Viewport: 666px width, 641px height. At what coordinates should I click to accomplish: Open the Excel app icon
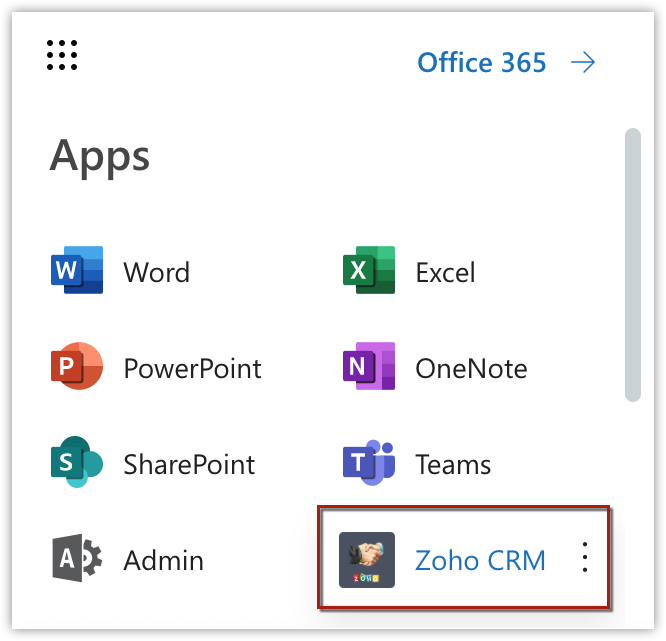[x=368, y=272]
